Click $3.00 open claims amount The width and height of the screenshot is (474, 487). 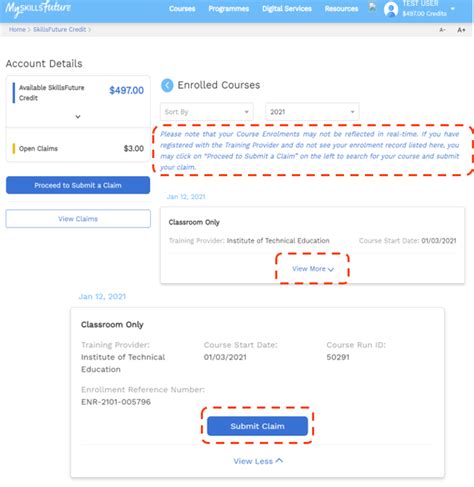(x=134, y=148)
